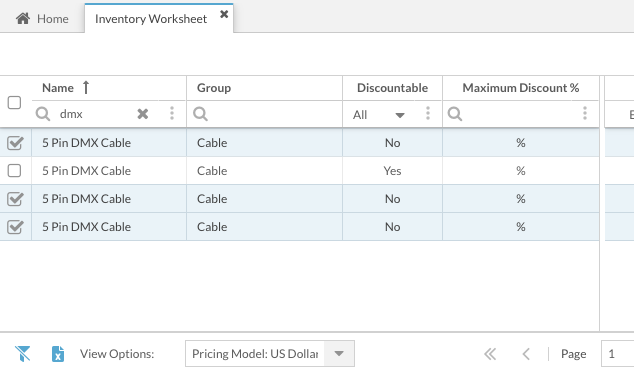Go to the first page
The width and height of the screenshot is (634, 371).
(x=490, y=354)
